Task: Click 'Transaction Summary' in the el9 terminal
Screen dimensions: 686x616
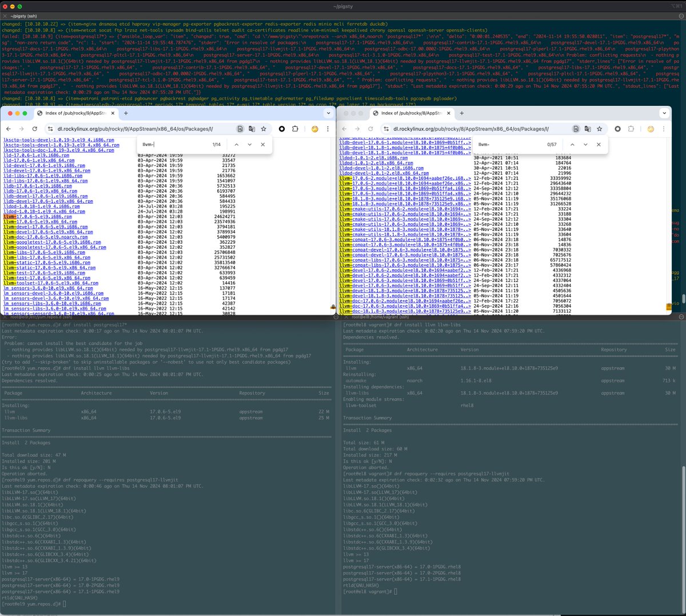Action: (26, 430)
